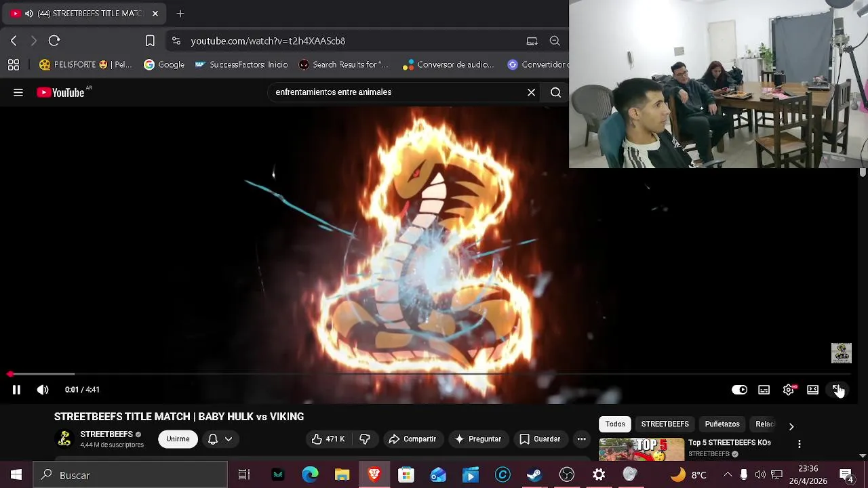Open browser zoom magnifier icon

pos(555,41)
